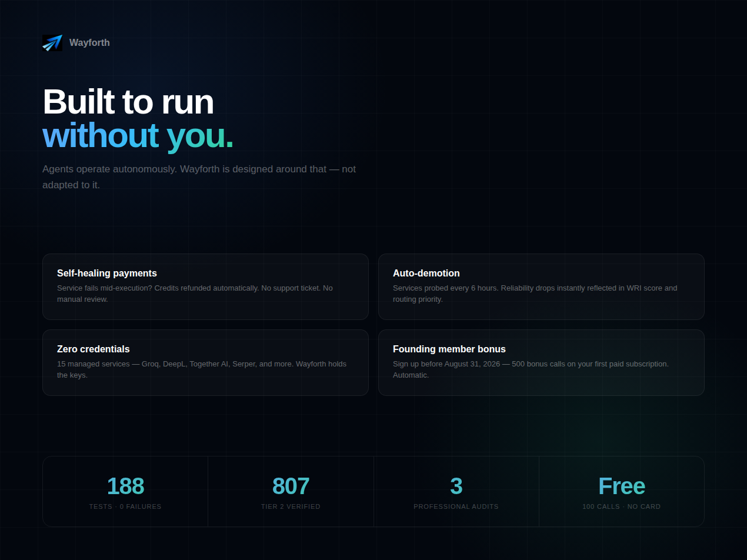Screen dimensions: 747x560
Task: Click the "100 CALLS · NO CARD" label
Action: [622, 506]
